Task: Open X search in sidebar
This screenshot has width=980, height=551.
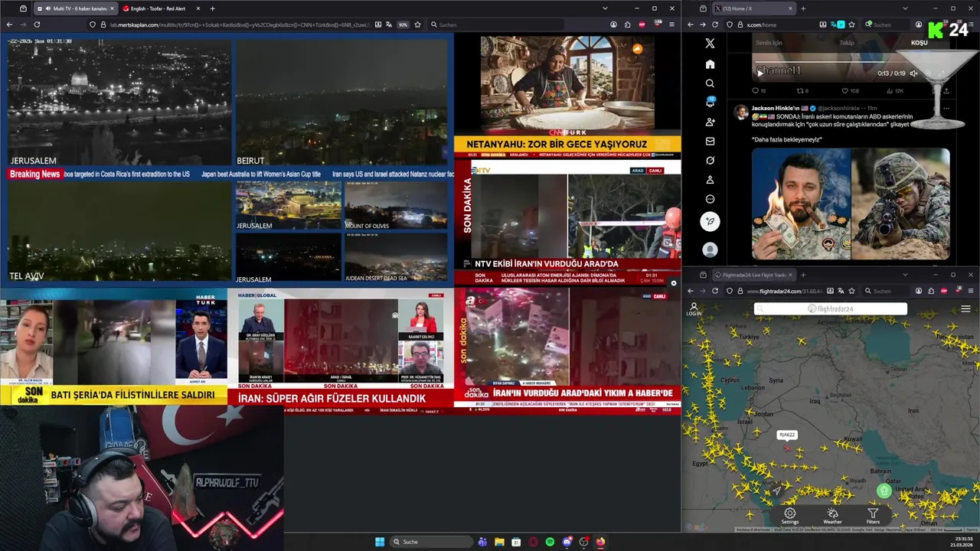Action: coord(710,83)
